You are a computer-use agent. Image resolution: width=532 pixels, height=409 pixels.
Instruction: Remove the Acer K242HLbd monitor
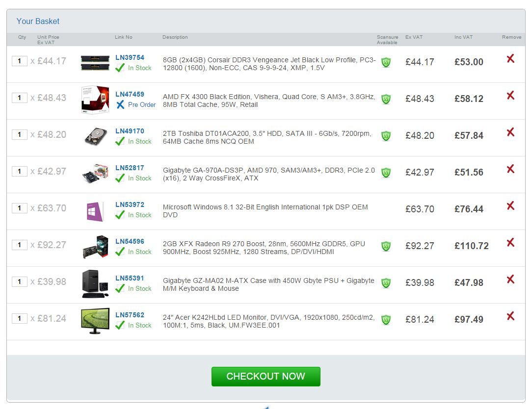pos(510,316)
